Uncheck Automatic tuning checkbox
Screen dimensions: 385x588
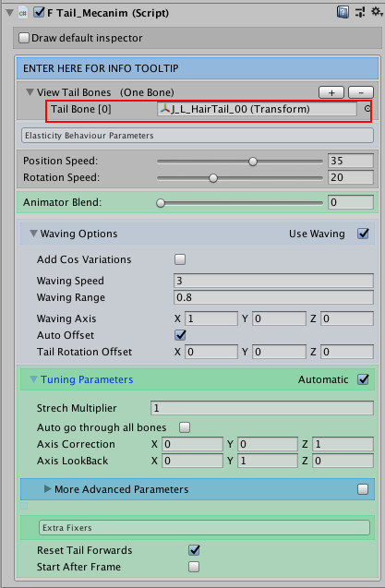coord(363,379)
